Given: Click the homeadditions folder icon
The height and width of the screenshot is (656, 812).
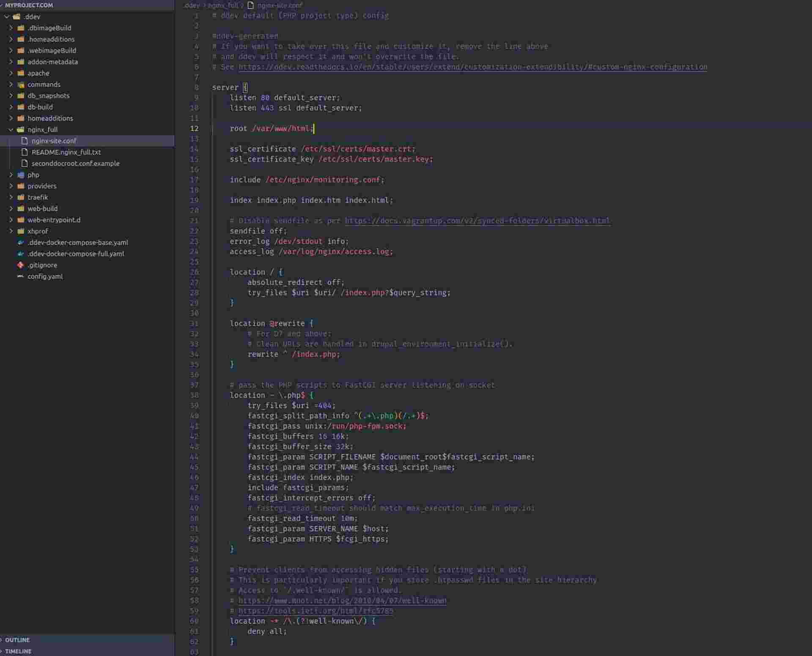Looking at the screenshot, I should [21, 118].
